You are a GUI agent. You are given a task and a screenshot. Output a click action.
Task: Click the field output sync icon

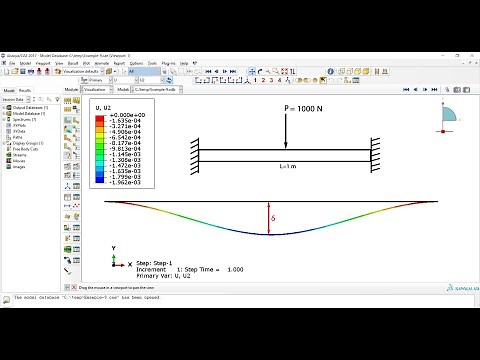[169, 80]
